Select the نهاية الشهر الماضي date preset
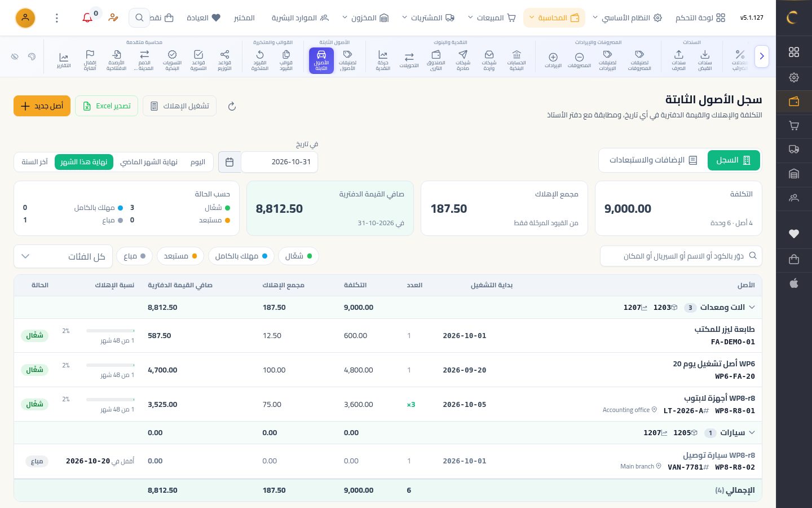 point(149,162)
